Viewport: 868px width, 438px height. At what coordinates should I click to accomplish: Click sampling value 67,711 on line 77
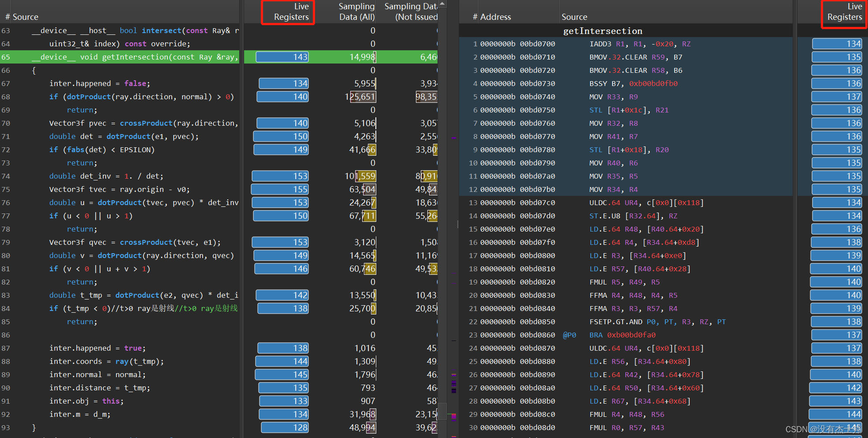[x=363, y=216]
